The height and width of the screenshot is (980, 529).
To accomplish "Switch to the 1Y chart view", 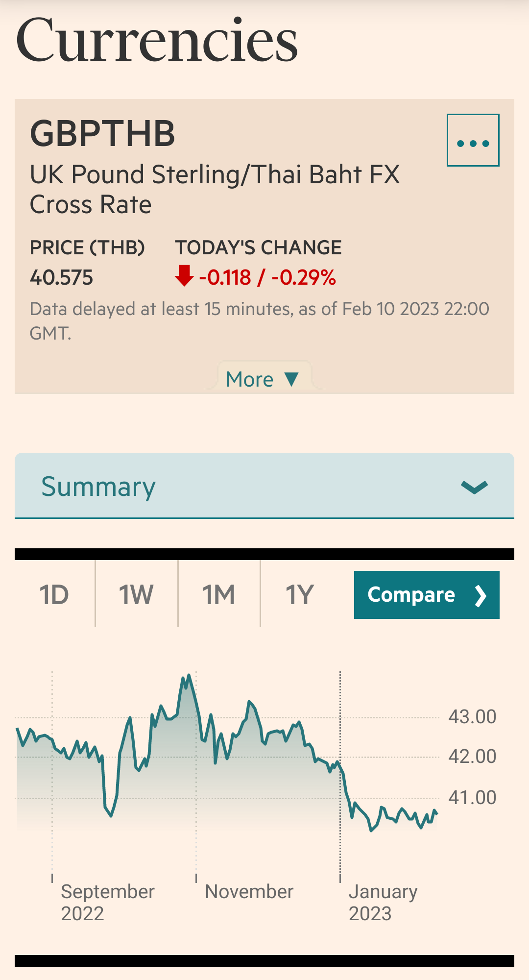I will click(x=299, y=595).
